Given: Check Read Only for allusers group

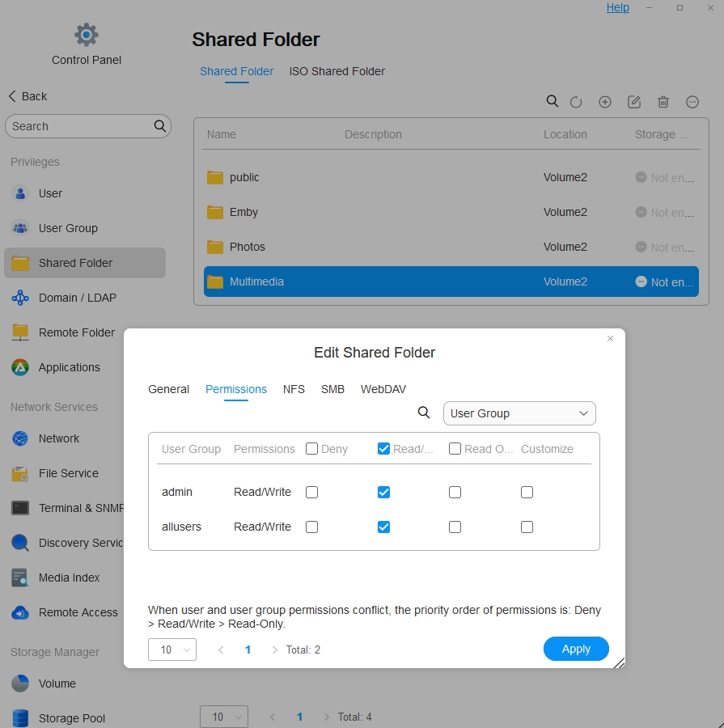Looking at the screenshot, I should click(455, 527).
